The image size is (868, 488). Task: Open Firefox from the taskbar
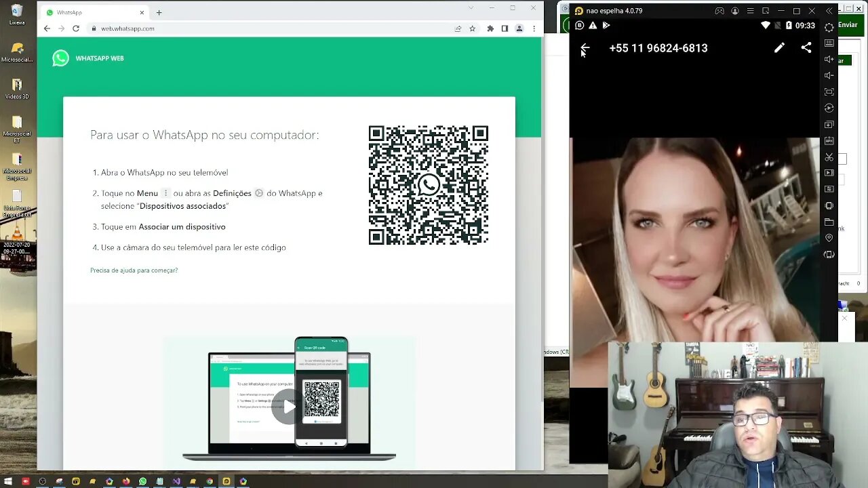click(x=126, y=481)
